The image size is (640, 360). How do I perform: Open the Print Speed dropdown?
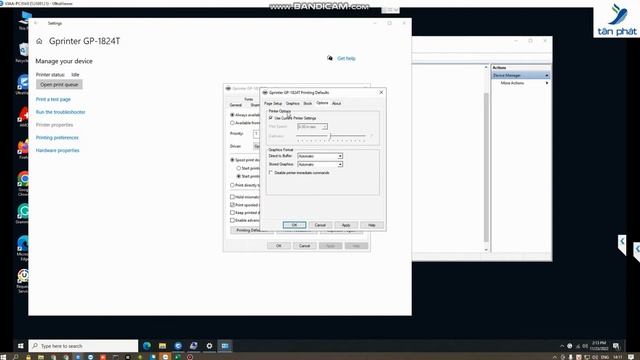(312, 127)
